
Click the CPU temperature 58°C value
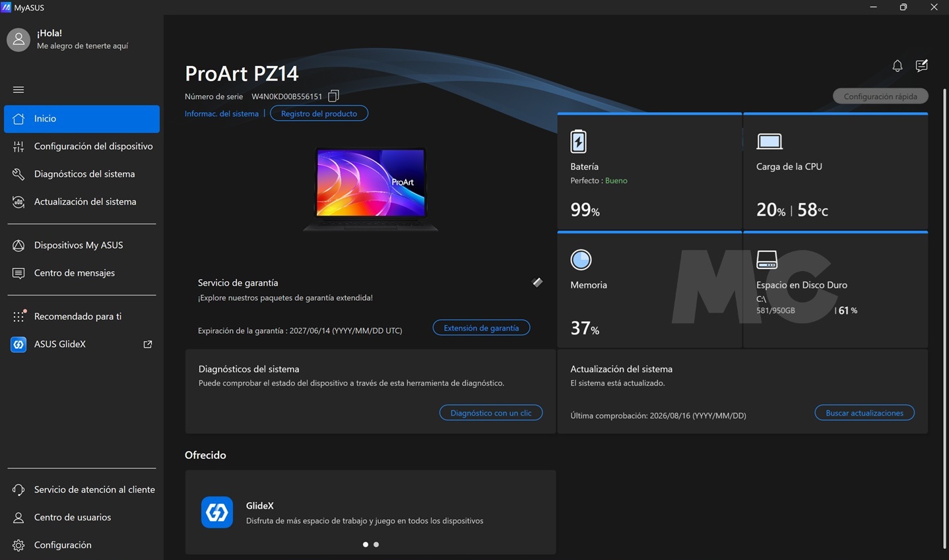(813, 210)
